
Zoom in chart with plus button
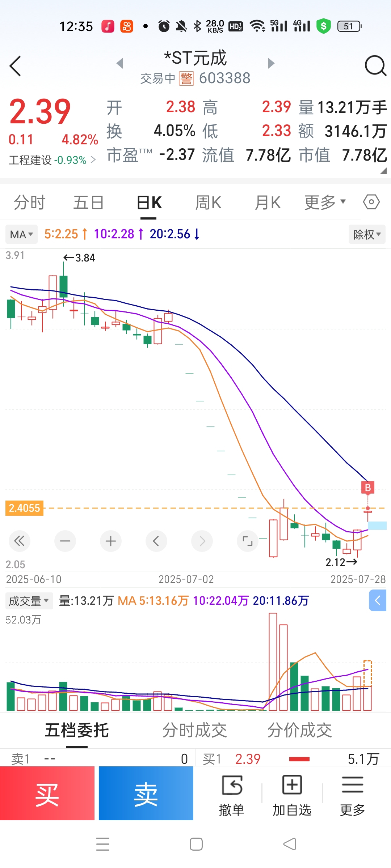point(111,541)
